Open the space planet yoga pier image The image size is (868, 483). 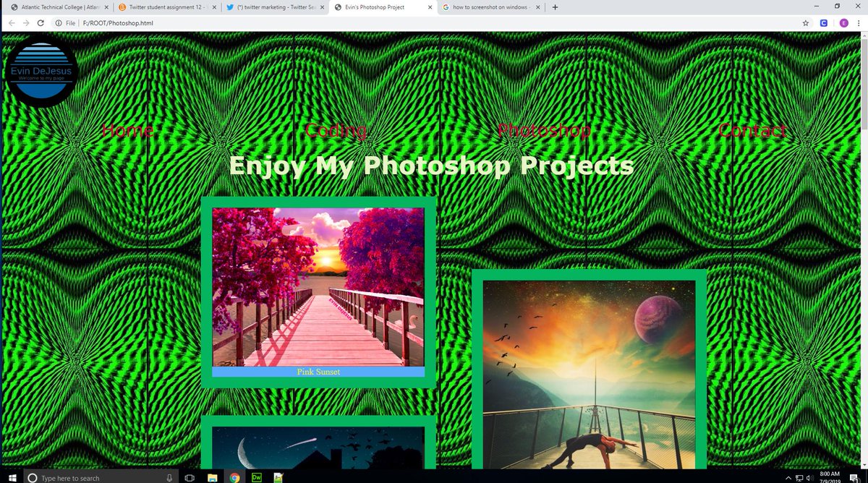pos(589,375)
